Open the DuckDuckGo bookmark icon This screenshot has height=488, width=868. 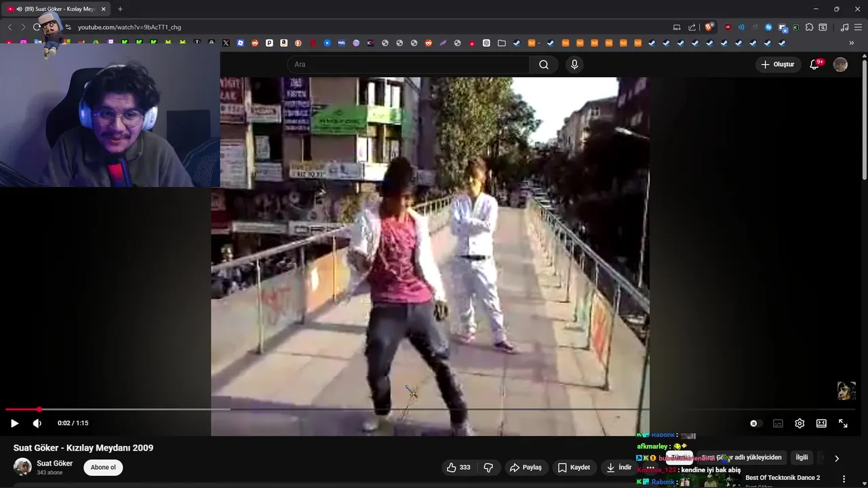[298, 43]
